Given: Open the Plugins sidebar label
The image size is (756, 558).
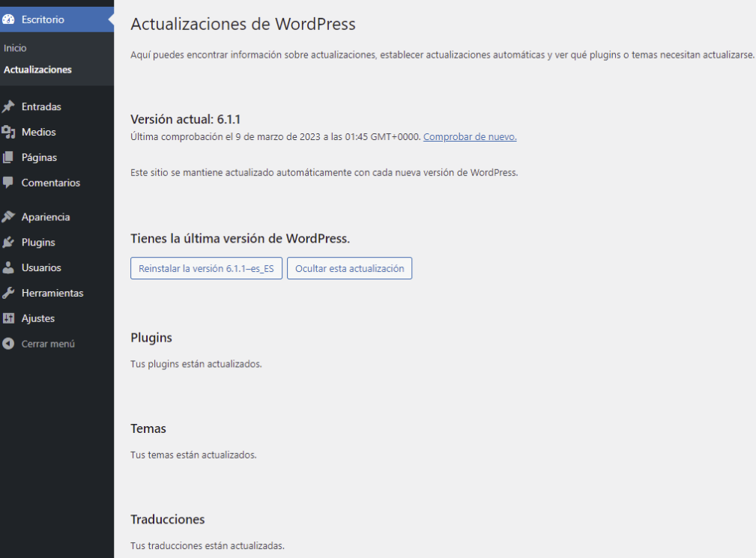Looking at the screenshot, I should pyautogui.click(x=38, y=243).
